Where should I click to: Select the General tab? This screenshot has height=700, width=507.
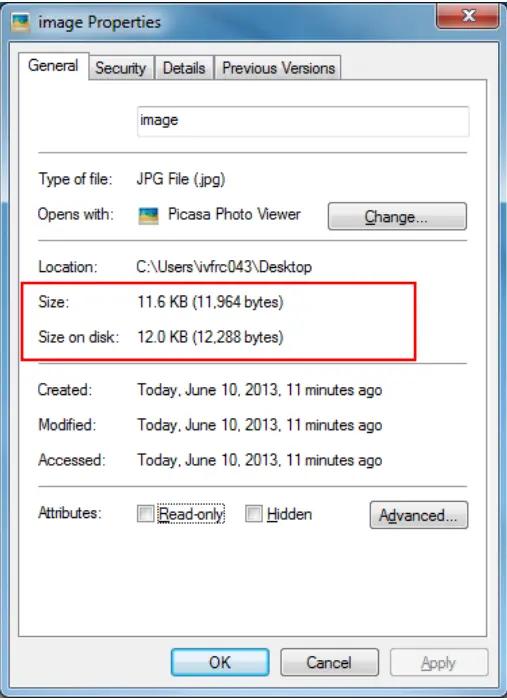(53, 66)
